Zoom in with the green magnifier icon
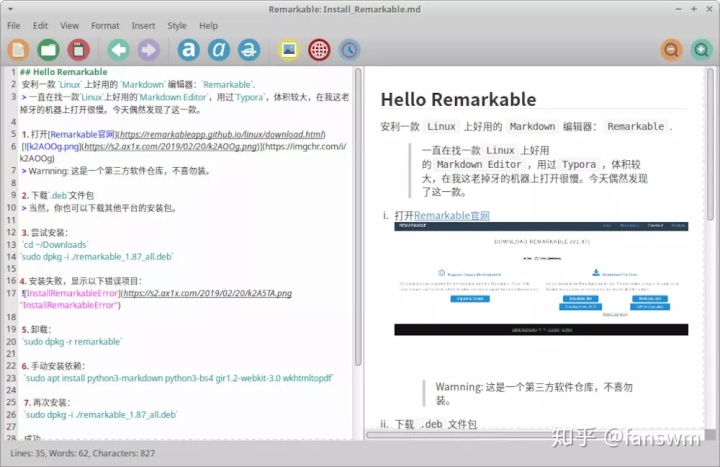Screen dimensions: 720x467 click(x=701, y=50)
